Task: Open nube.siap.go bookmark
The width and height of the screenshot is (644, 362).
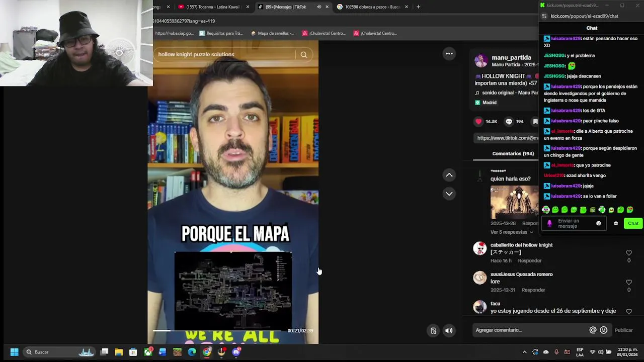Action: coord(174,33)
